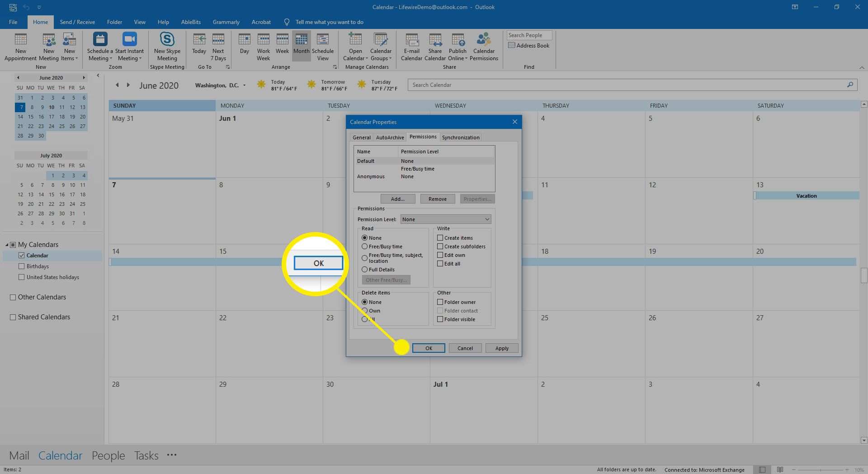868x474 pixels.
Task: Confirm the dialog with OK
Action: pyautogui.click(x=429, y=348)
